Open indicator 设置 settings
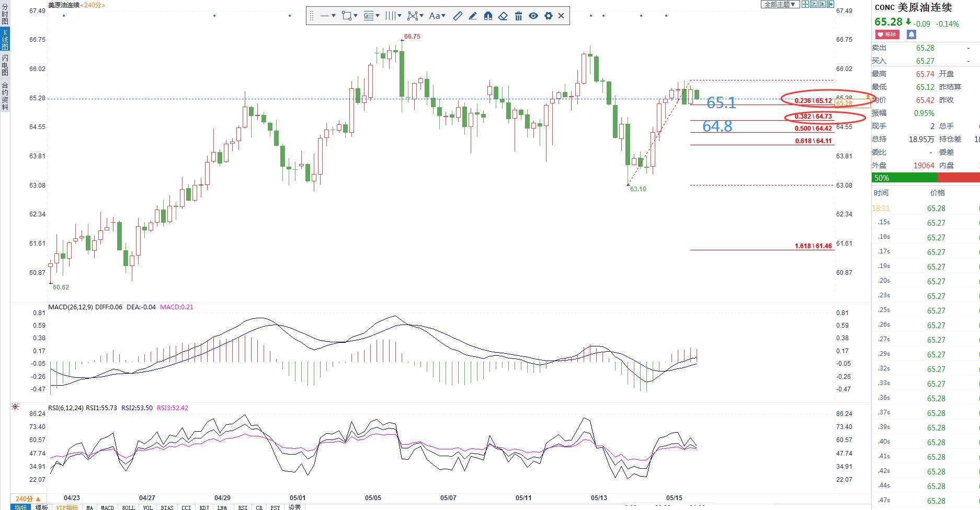The height and width of the screenshot is (510, 980). (295, 507)
